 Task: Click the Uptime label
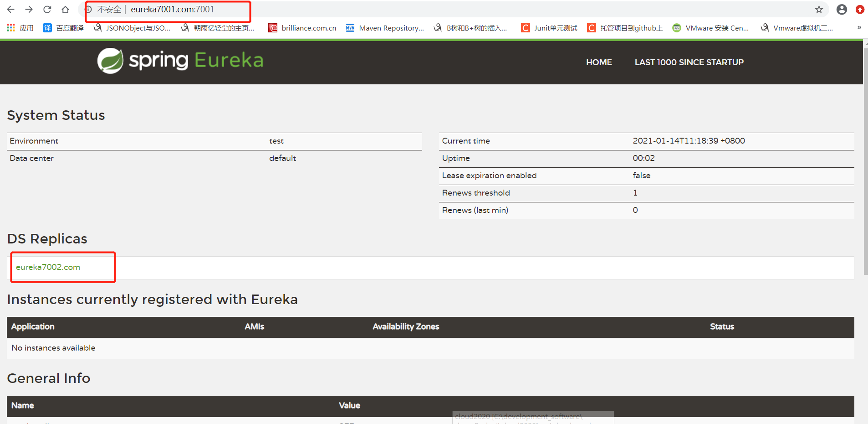[456, 158]
